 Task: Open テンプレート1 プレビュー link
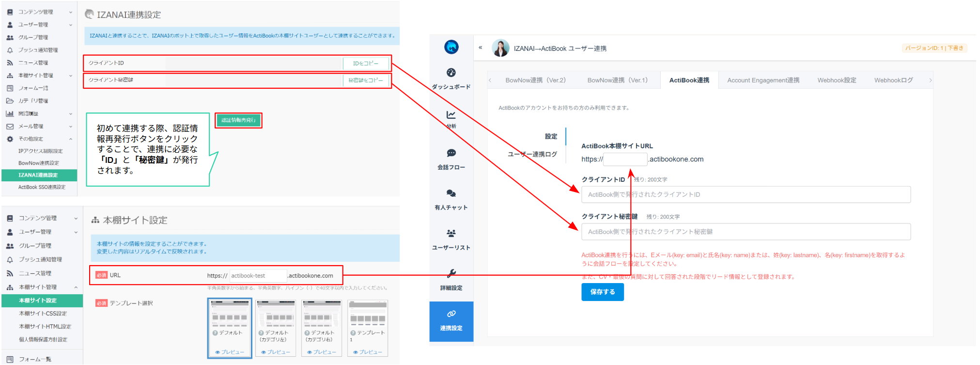click(368, 352)
